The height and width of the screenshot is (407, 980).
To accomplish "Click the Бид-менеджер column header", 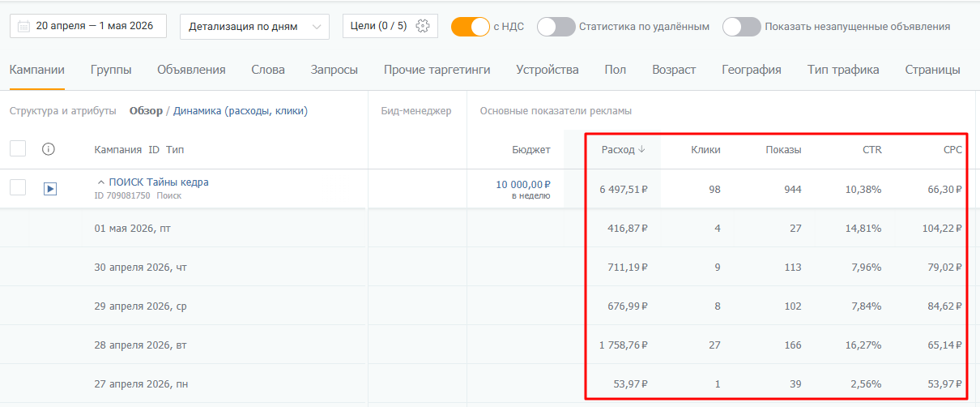I will [416, 111].
